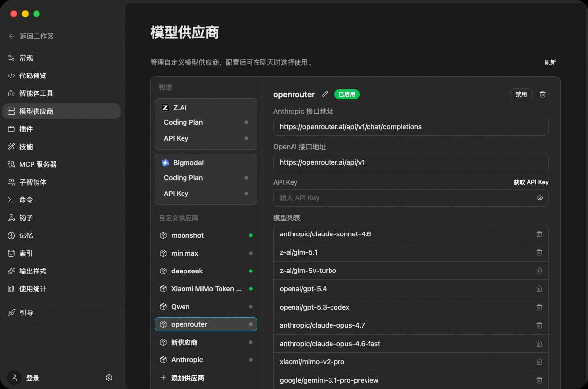
Task: Open the 索引 index section
Action: point(62,253)
